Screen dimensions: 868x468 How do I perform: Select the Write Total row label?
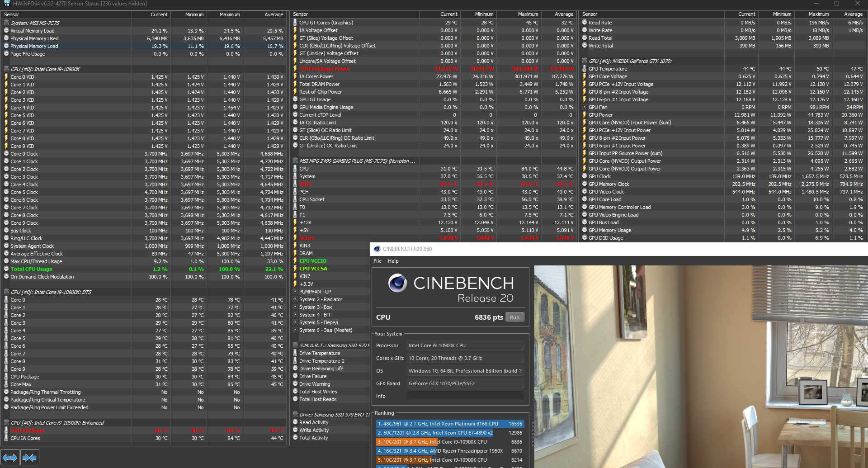click(x=601, y=46)
